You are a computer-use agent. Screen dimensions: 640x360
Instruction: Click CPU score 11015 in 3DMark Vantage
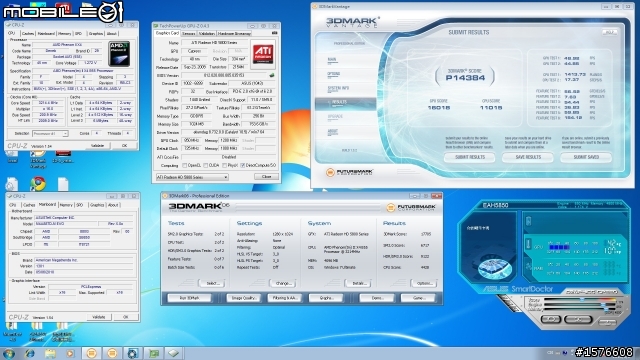(491, 108)
